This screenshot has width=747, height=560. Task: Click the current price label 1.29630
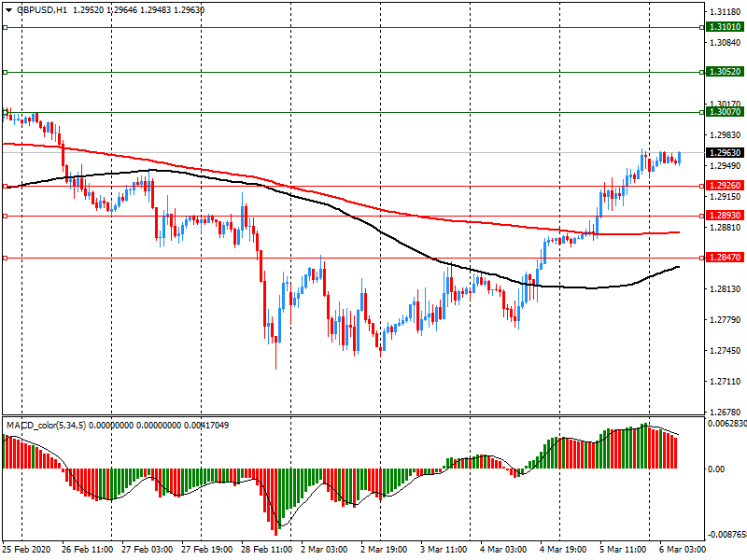(726, 152)
